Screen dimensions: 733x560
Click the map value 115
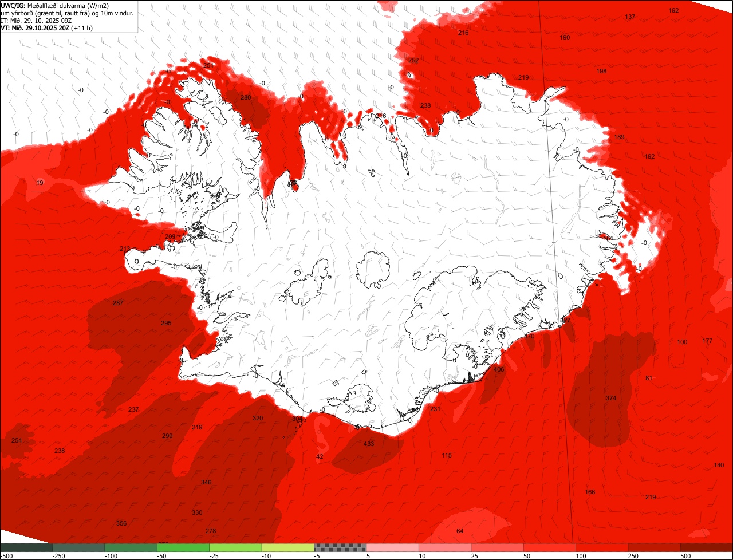click(x=447, y=455)
